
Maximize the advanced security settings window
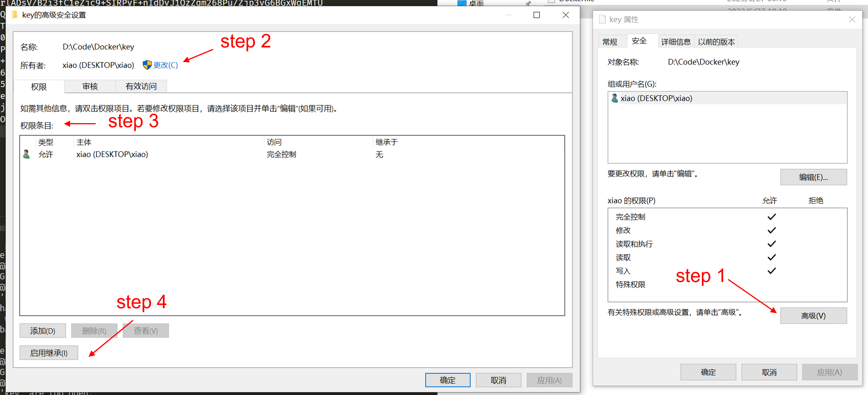click(536, 15)
